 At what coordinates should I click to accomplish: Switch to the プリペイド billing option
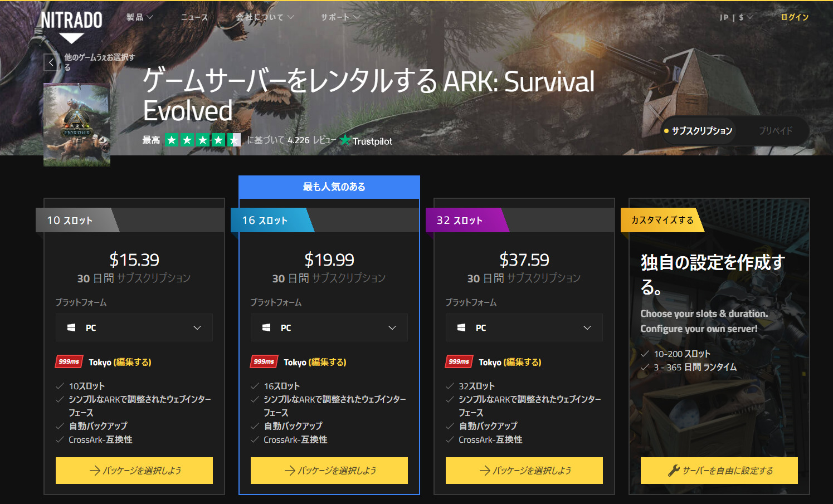(x=775, y=131)
